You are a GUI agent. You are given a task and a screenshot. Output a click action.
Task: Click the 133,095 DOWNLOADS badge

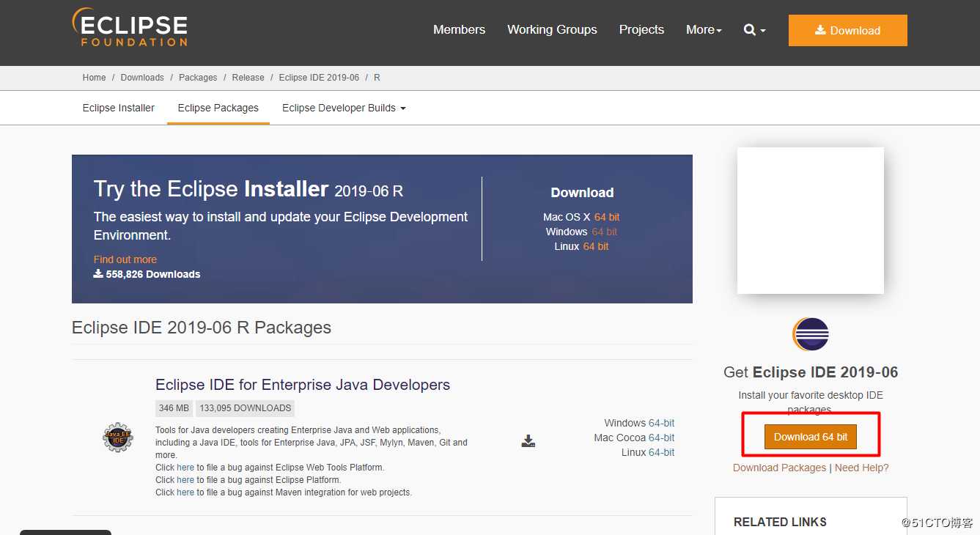[246, 408]
